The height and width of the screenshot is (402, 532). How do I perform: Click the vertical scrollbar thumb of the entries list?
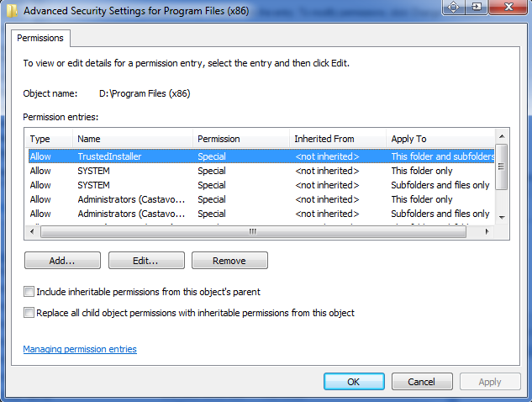(x=502, y=167)
